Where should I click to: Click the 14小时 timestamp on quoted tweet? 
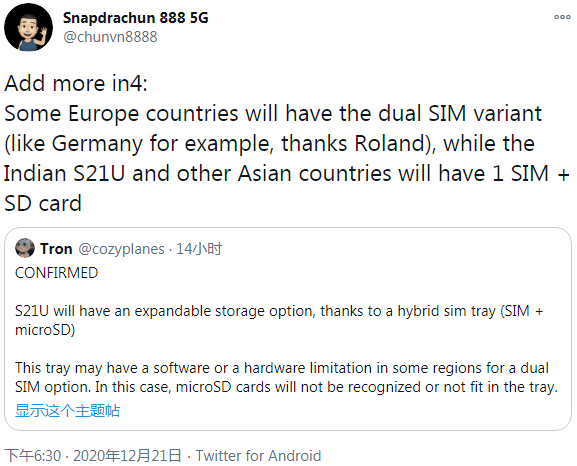(199, 249)
